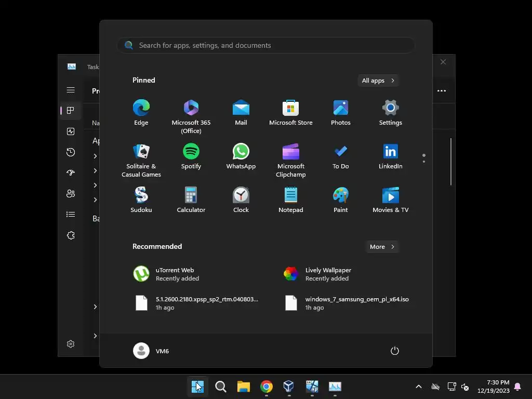Select Processes tab in Task Manager
Viewport: 532px width, 399px height.
71,111
